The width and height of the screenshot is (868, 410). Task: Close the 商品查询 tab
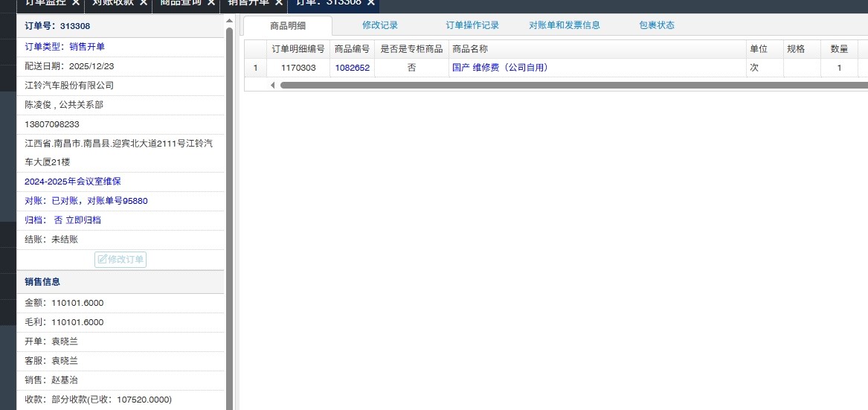point(211,2)
